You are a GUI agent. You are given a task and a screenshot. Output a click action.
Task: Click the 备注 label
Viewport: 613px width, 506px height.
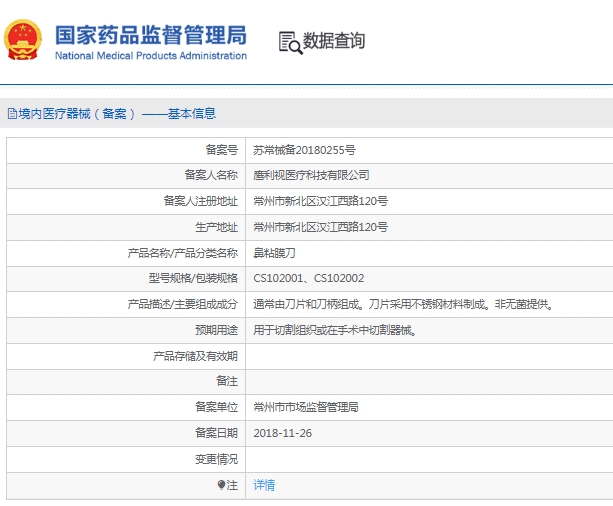pyautogui.click(x=227, y=381)
